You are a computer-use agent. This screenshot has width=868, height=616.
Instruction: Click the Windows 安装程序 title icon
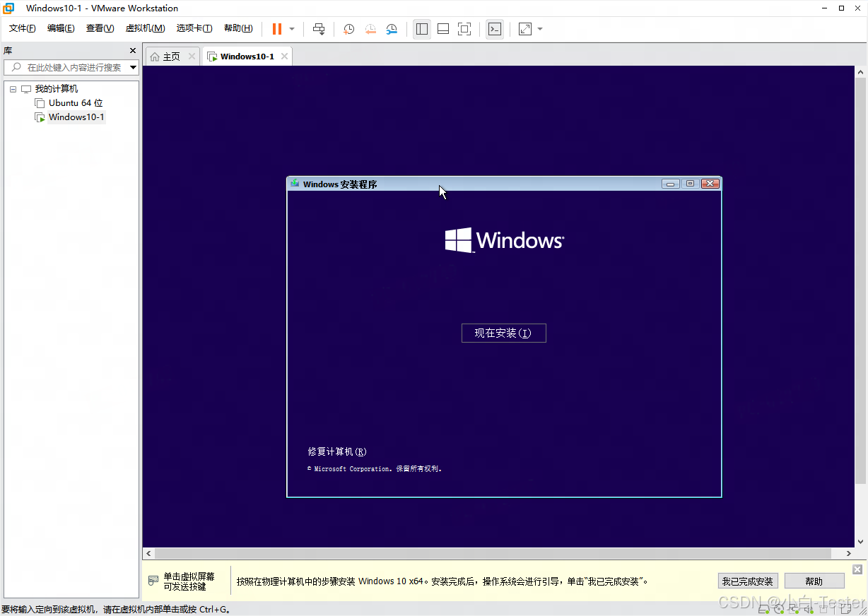295,184
